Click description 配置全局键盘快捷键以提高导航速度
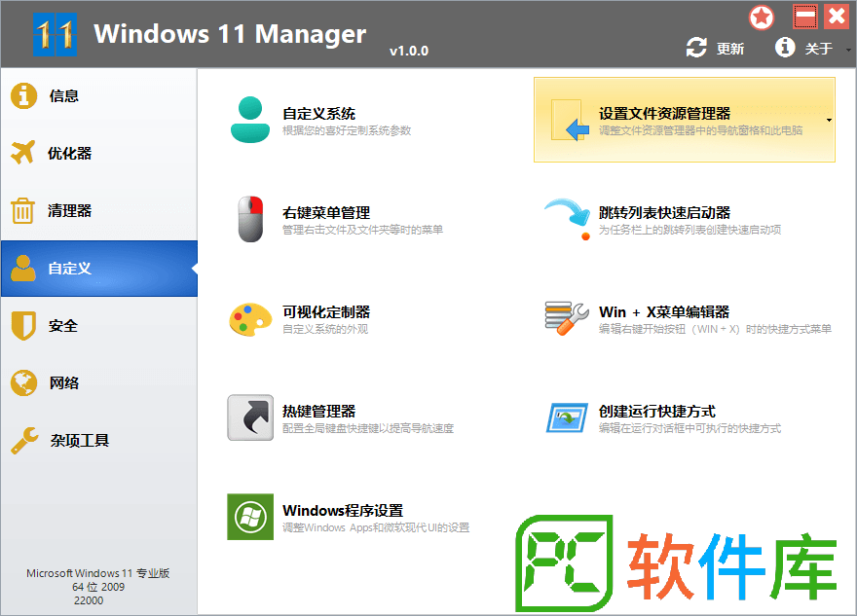This screenshot has height=616, width=857. (368, 429)
